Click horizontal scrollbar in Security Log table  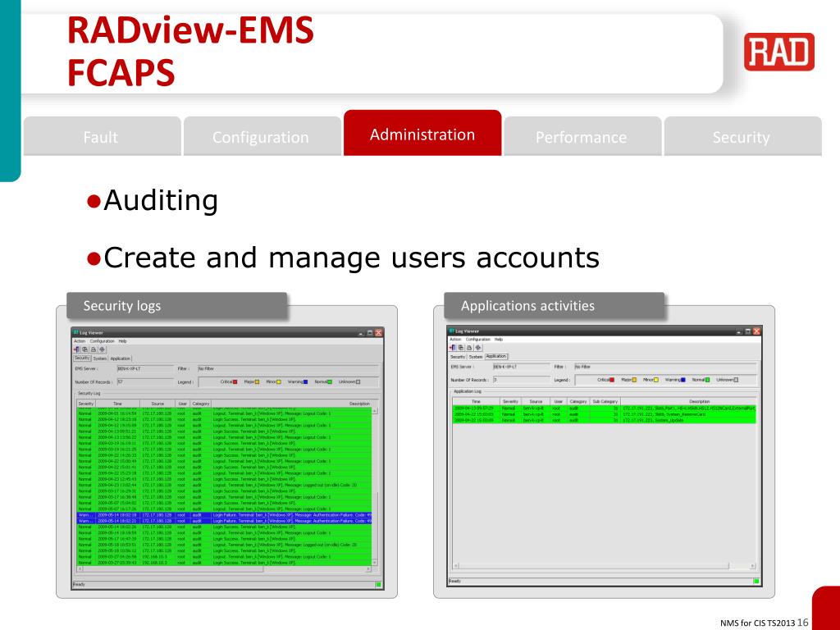(225, 569)
